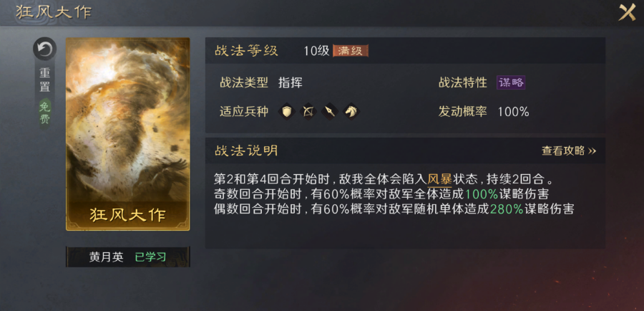
Task: Tap the 免费 free reset label
Action: coord(45,113)
